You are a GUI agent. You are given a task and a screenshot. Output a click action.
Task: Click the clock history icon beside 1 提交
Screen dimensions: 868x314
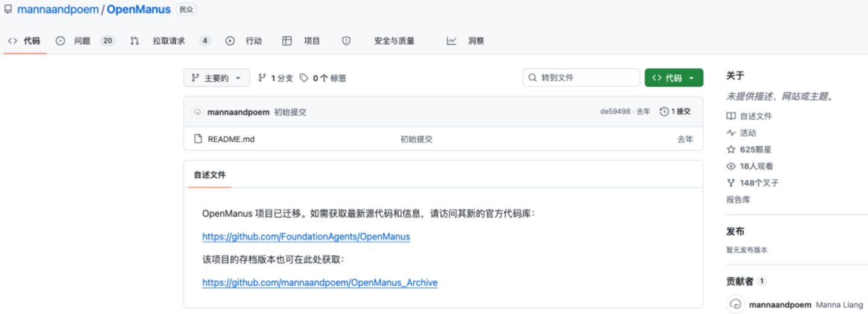[x=664, y=112]
